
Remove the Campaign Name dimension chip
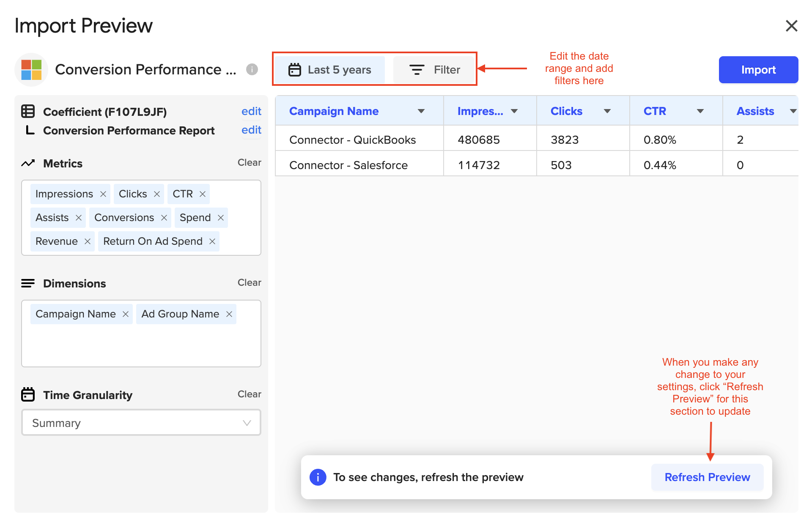pos(126,314)
